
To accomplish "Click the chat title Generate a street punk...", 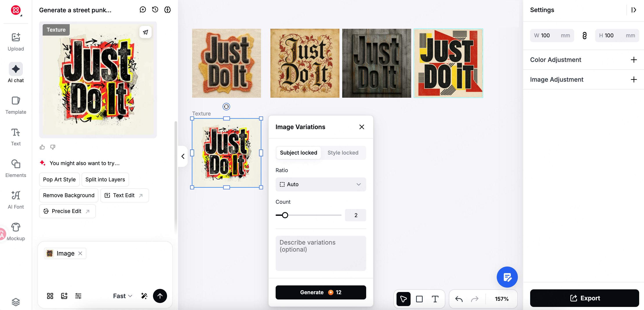I will 75,10.
